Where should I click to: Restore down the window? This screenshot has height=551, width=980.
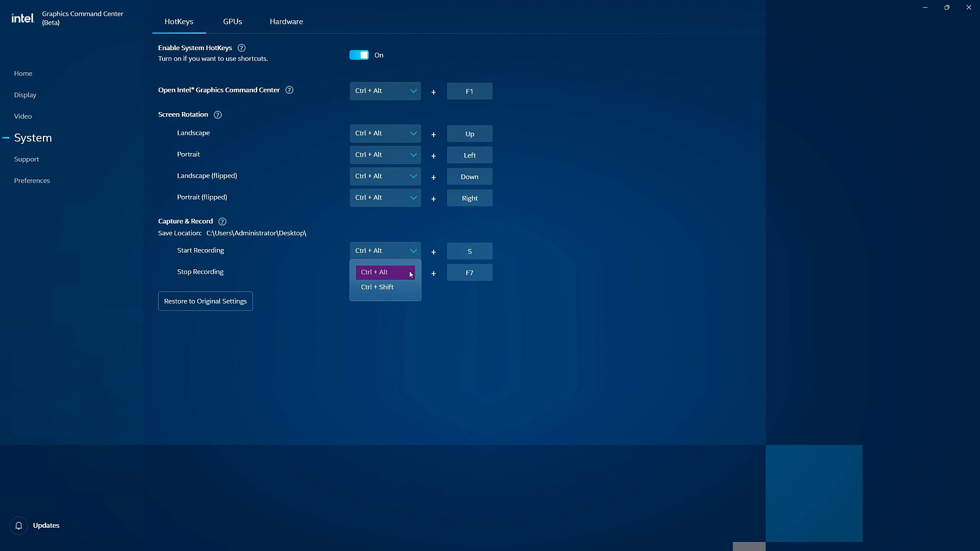tap(947, 7)
